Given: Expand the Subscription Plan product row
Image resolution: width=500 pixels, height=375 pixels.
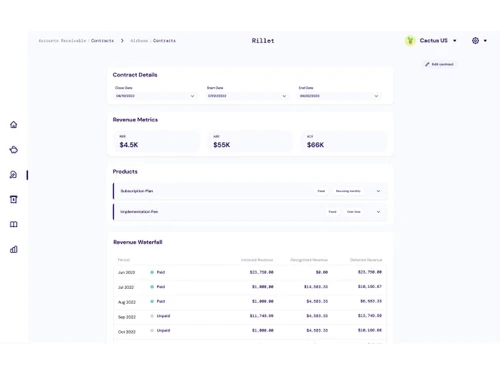Looking at the screenshot, I should (378, 191).
